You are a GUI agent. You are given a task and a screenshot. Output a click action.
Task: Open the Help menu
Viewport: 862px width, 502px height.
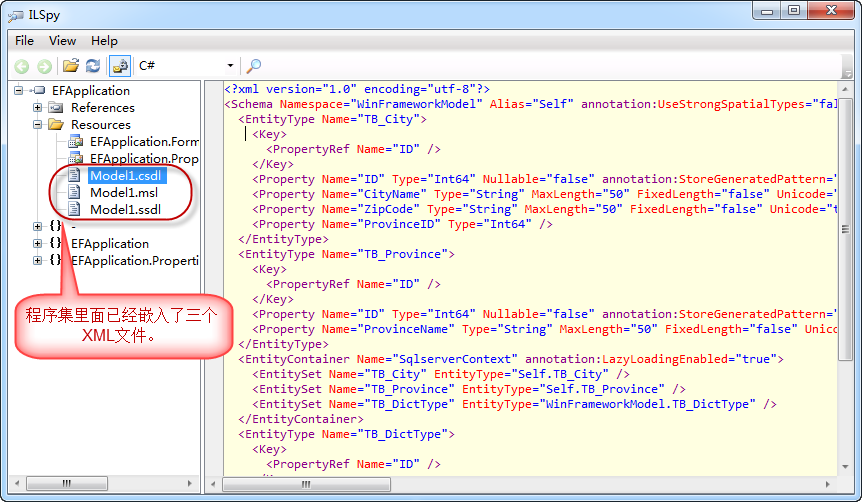104,41
